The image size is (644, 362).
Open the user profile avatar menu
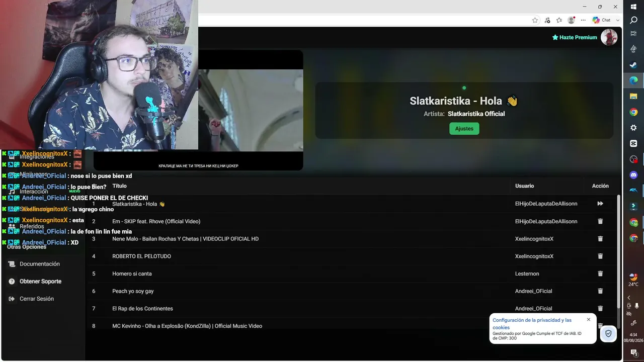click(x=609, y=37)
